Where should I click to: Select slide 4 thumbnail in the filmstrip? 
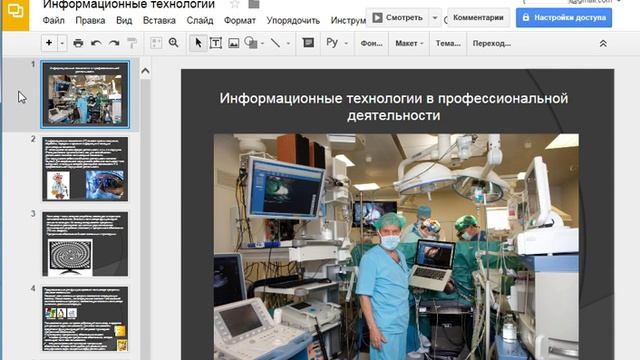pos(85,319)
